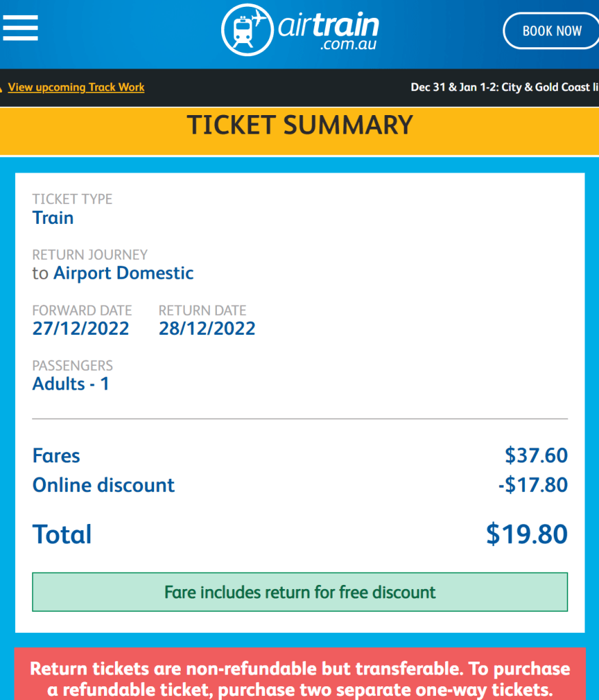Click the Adults - 1 passengers value
The image size is (599, 700).
[71, 384]
